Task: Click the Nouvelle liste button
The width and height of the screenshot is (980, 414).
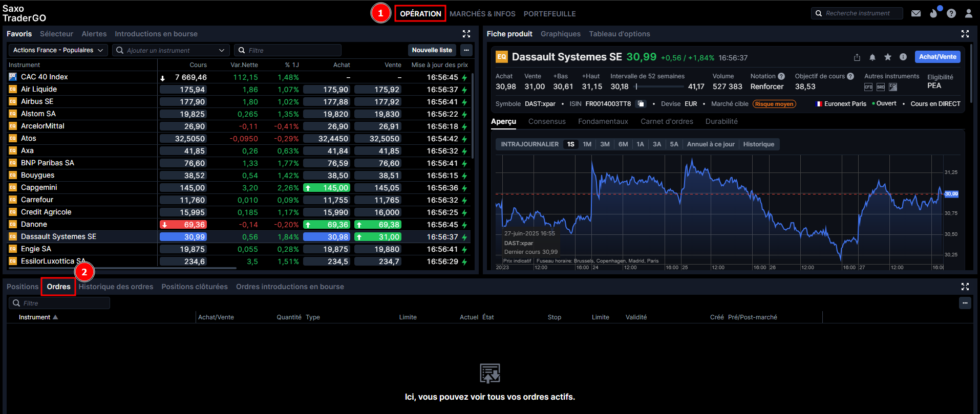Action: click(432, 50)
